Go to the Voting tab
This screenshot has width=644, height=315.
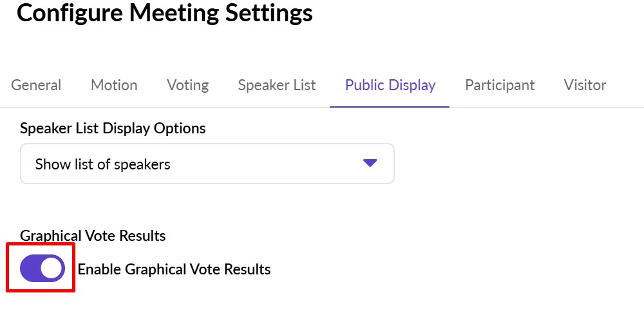[x=187, y=85]
